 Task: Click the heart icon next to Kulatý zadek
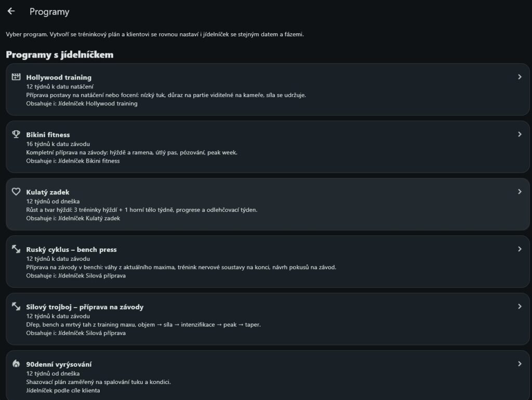(x=16, y=191)
